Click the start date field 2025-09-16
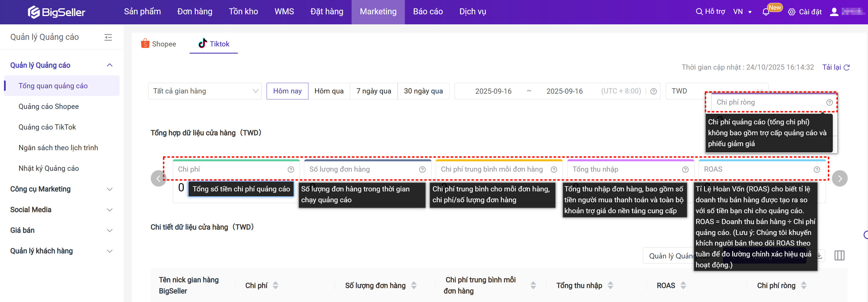Image resolution: width=868 pixels, height=302 pixels. pyautogui.click(x=493, y=91)
